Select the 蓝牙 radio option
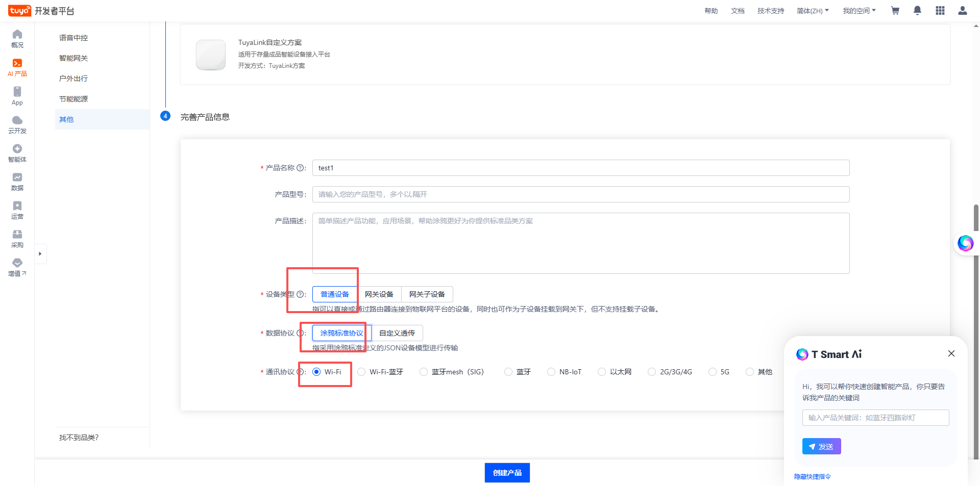Screen dimensions: 980x486 point(508,372)
